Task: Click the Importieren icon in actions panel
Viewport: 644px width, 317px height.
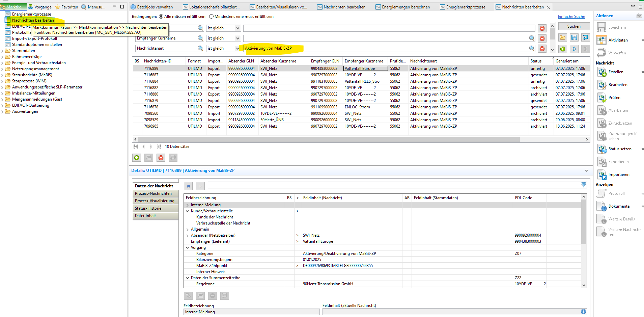Action: tap(602, 175)
